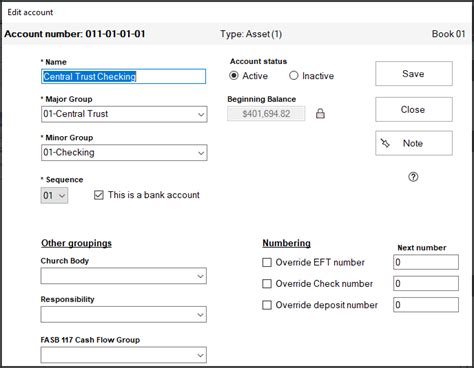This screenshot has width=474, height=368.
Task: Click the beginning balance lock icon
Action: (x=320, y=114)
